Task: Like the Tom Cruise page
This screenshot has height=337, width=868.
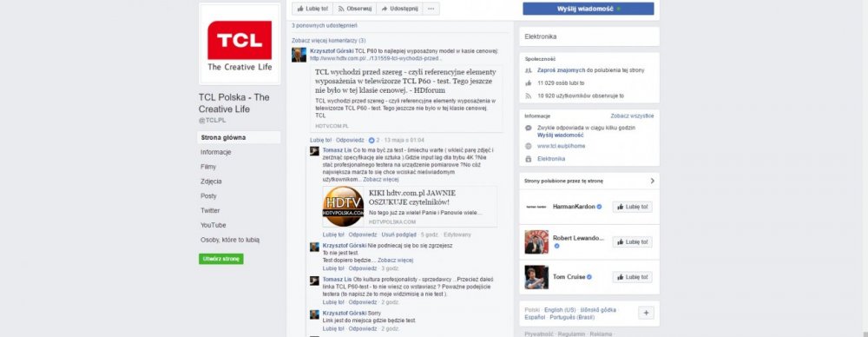Action: click(x=632, y=276)
